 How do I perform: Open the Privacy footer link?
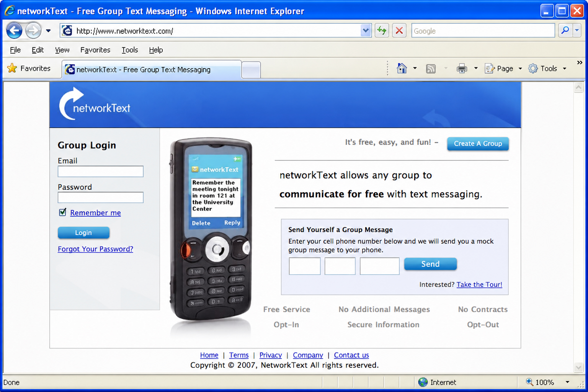coord(271,355)
